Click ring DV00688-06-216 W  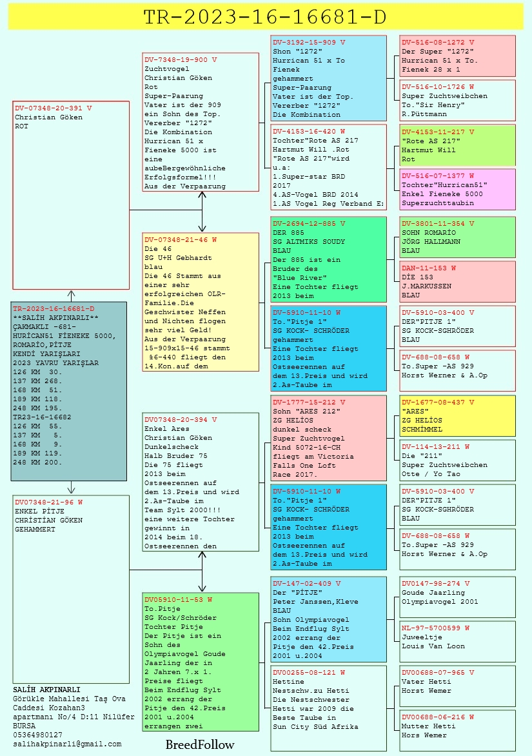(x=438, y=717)
